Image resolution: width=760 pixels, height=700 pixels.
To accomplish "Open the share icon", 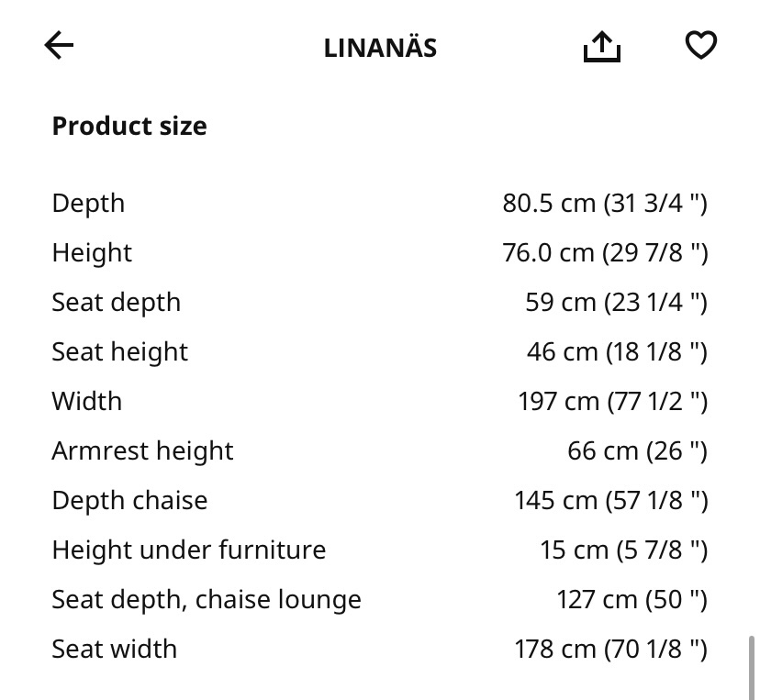I will [601, 47].
